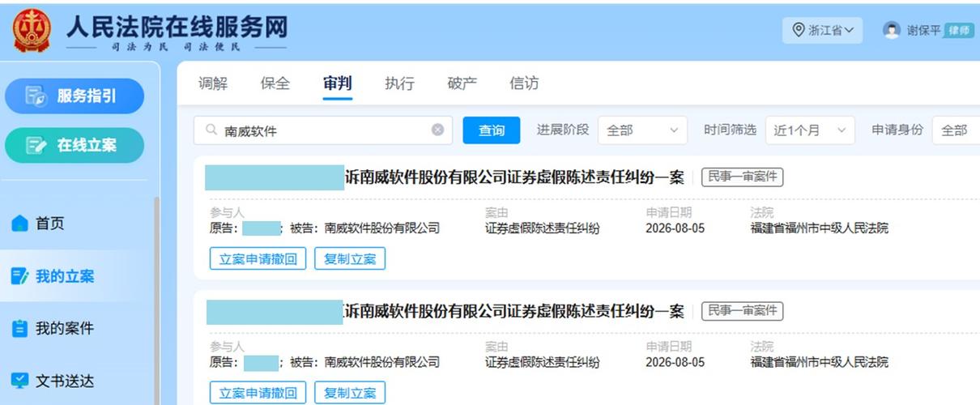Image resolution: width=980 pixels, height=405 pixels.
Task: Open the 浙江省 province dropdown
Action: click(x=823, y=30)
